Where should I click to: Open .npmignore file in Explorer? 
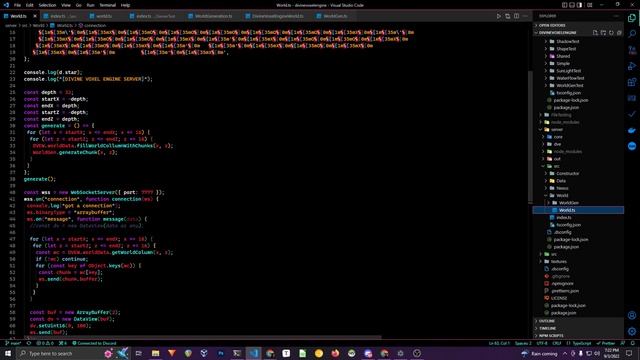point(578,284)
